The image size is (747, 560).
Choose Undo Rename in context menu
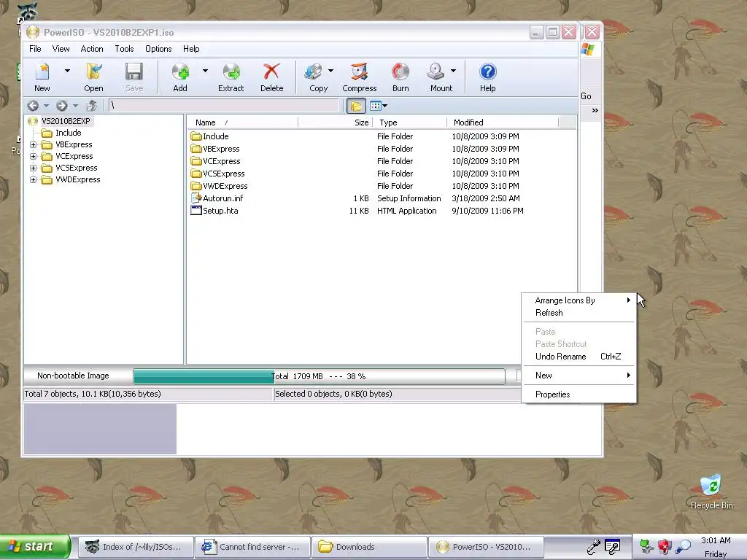click(x=578, y=357)
